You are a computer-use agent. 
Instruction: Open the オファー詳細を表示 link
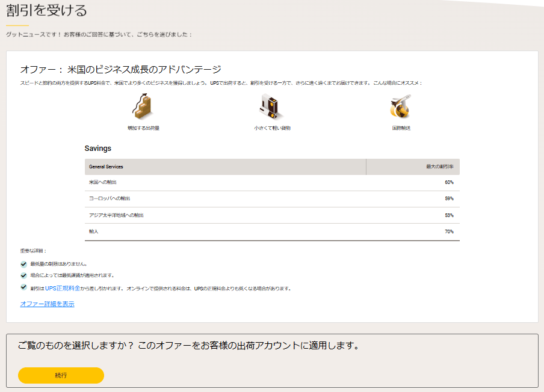pyautogui.click(x=46, y=304)
